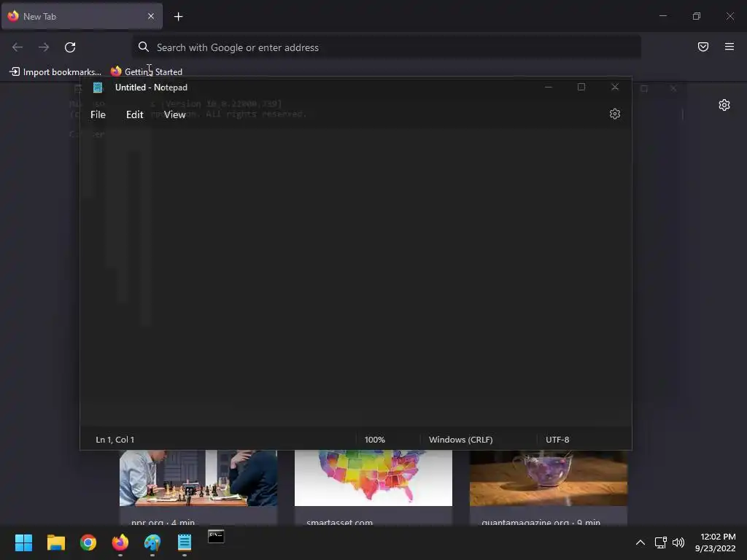This screenshot has width=747, height=560.
Task: Open the Edit menu in Notepad
Action: coord(134,114)
